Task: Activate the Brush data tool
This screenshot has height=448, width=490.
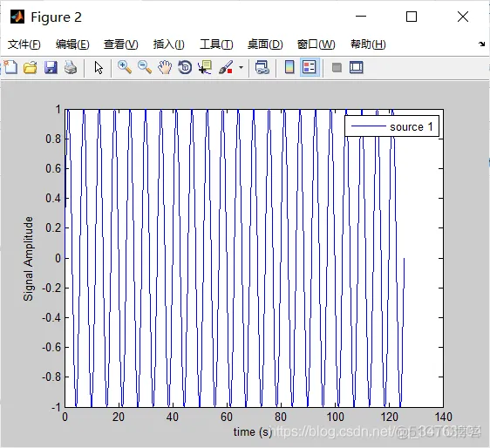Action: (226, 67)
